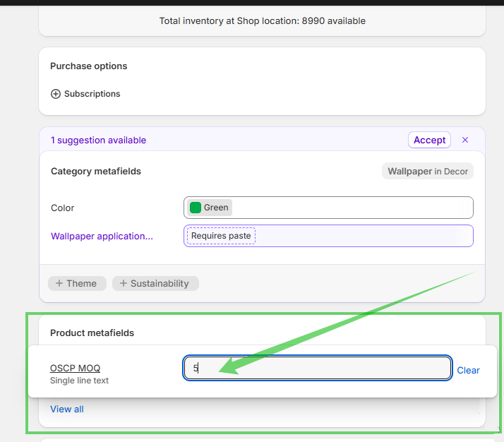This screenshot has width=504, height=442.
Task: Click the "1 suggestion available" text
Action: (x=98, y=140)
